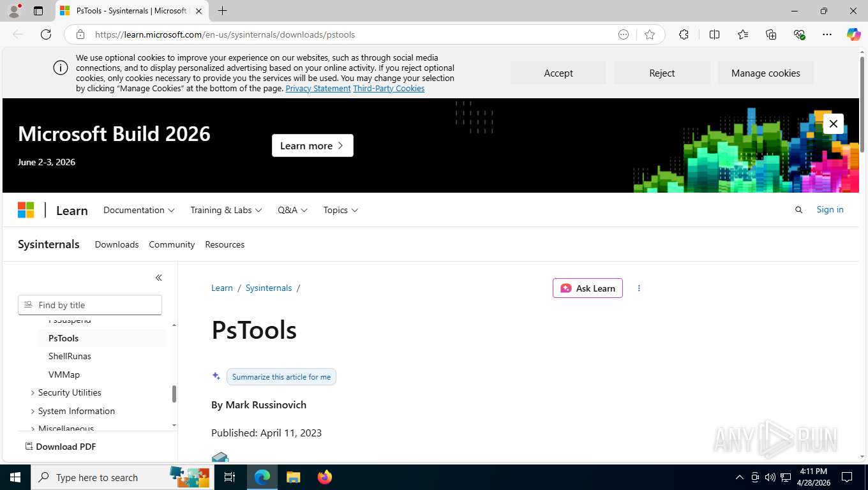Go to the Learn home link
The image size is (868, 490).
tap(72, 211)
